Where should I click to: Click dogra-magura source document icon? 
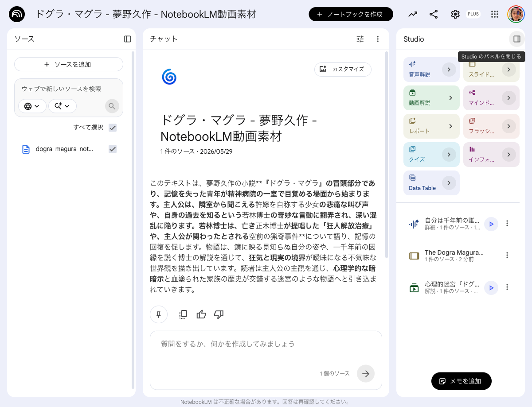pyautogui.click(x=26, y=149)
